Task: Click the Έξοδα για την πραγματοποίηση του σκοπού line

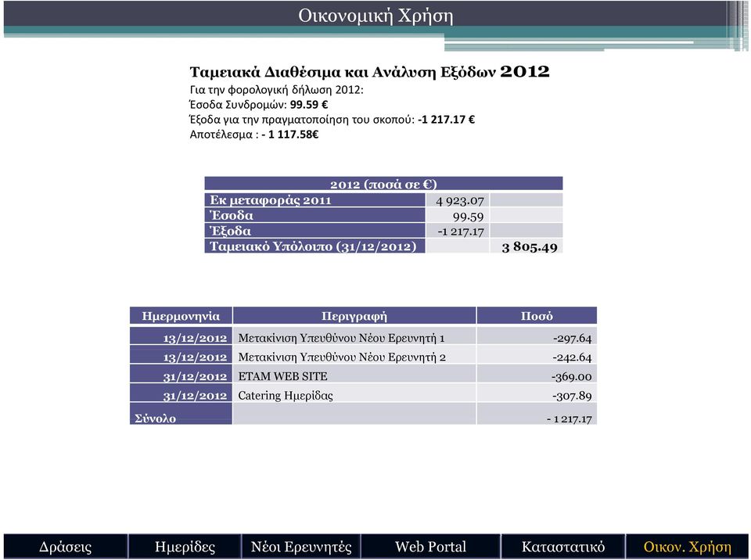Action: pyautogui.click(x=332, y=120)
